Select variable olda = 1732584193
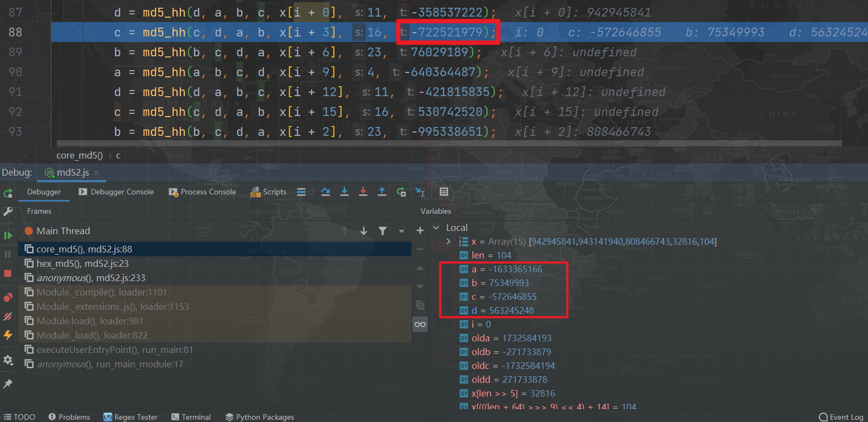The height and width of the screenshot is (422, 868). [505, 338]
